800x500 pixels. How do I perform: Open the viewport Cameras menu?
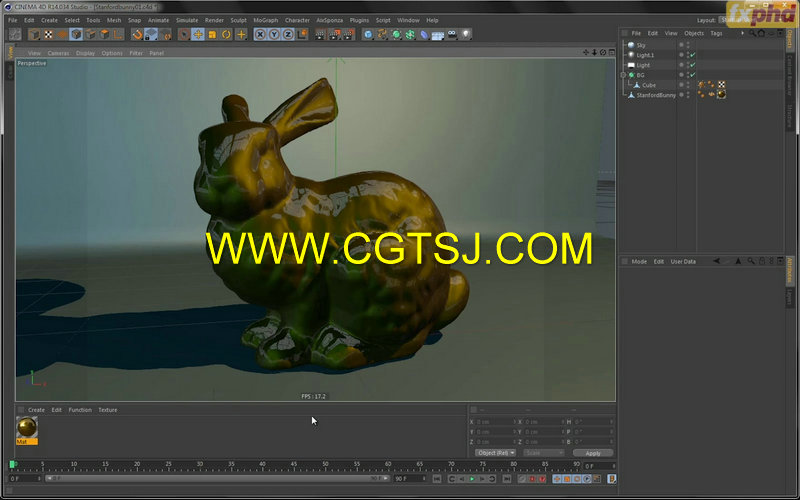tap(58, 53)
